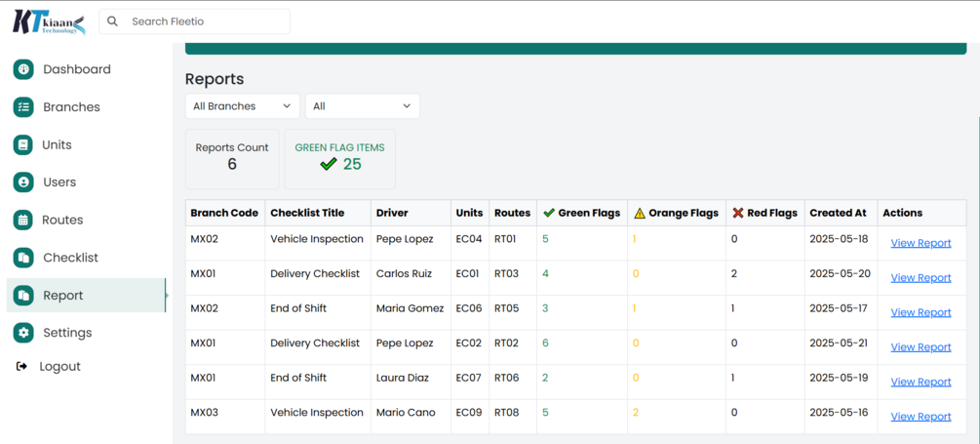Screen dimensions: 980x444
Task: Click the Dashboard sidebar icon
Action: (x=23, y=69)
